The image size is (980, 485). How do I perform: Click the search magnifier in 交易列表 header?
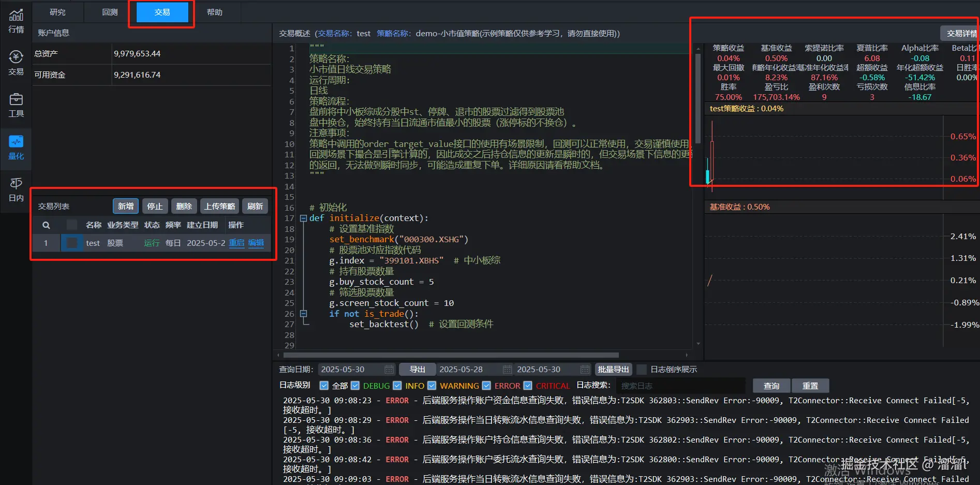[46, 225]
